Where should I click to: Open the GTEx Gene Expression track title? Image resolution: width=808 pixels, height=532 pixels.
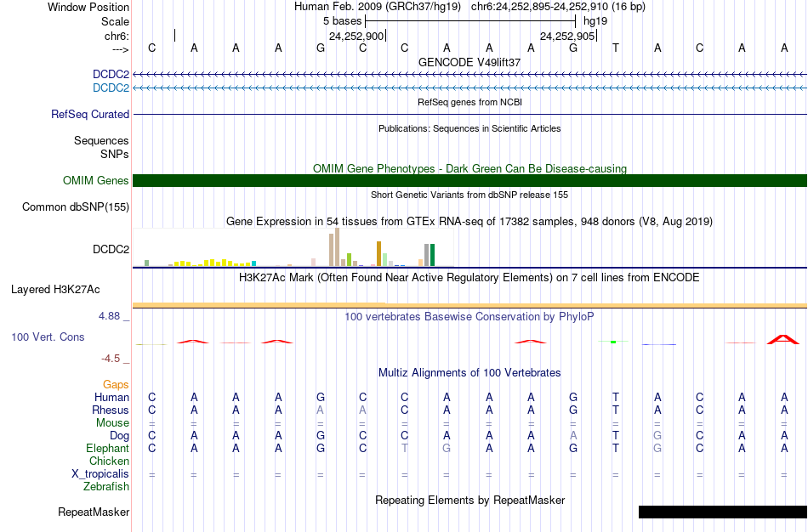[x=469, y=222]
